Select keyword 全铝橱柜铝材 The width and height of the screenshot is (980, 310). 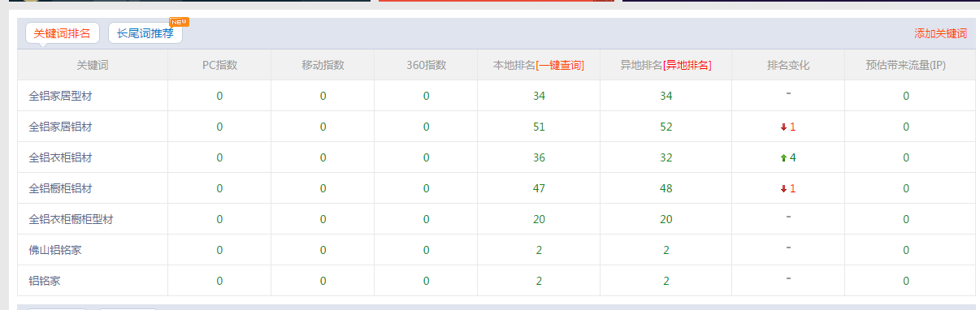61,188
